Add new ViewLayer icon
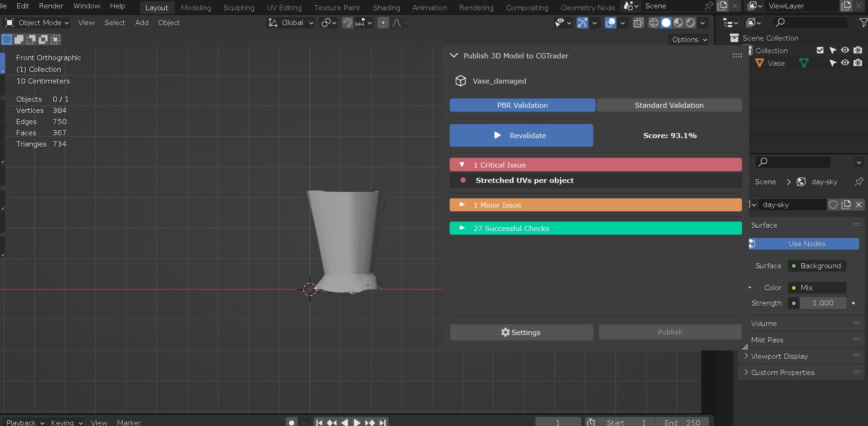868x426 pixels. (x=846, y=6)
